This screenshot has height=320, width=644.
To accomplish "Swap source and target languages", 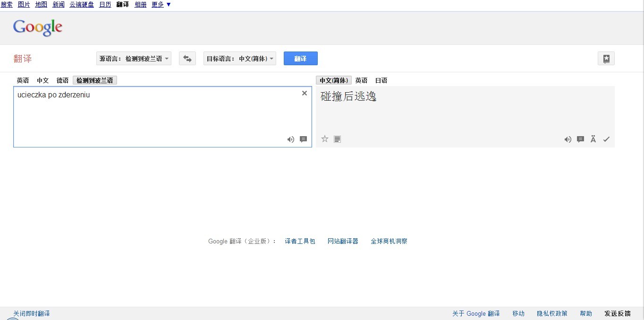I will [x=187, y=59].
